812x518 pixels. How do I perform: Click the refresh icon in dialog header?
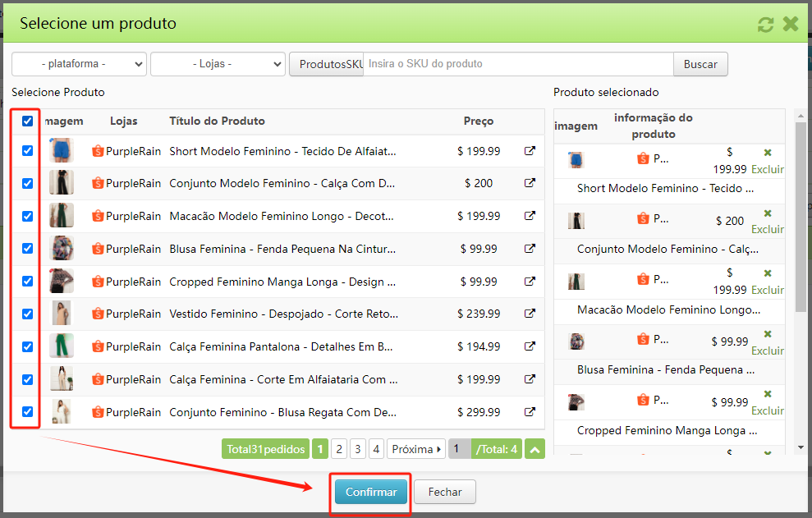[x=765, y=25]
